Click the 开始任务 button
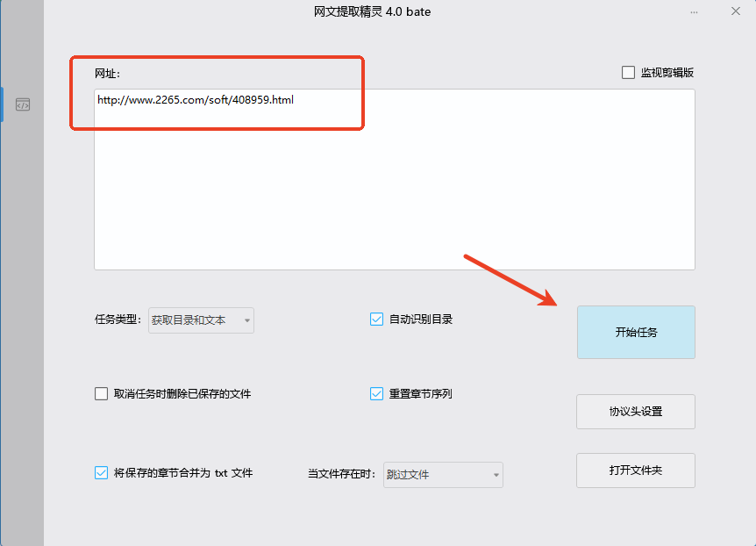 pos(636,332)
